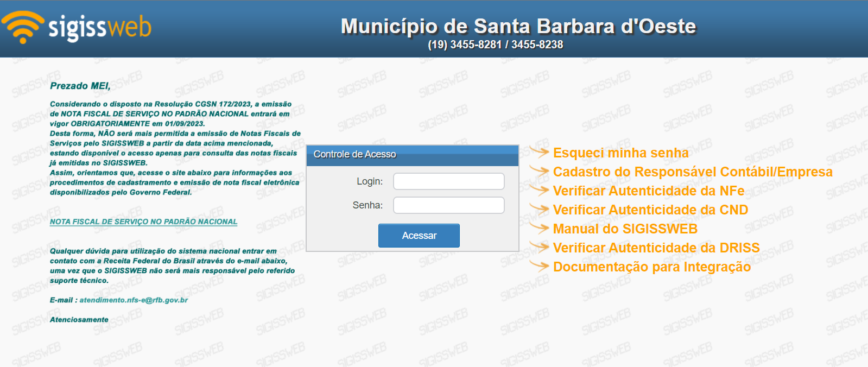Open Verificar Autenticidade da DRISS link

click(656, 248)
